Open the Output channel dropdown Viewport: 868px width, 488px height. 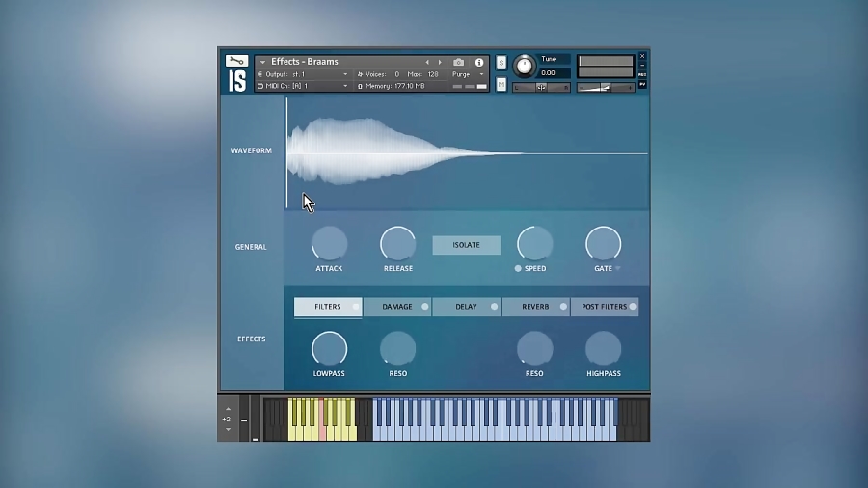point(345,74)
